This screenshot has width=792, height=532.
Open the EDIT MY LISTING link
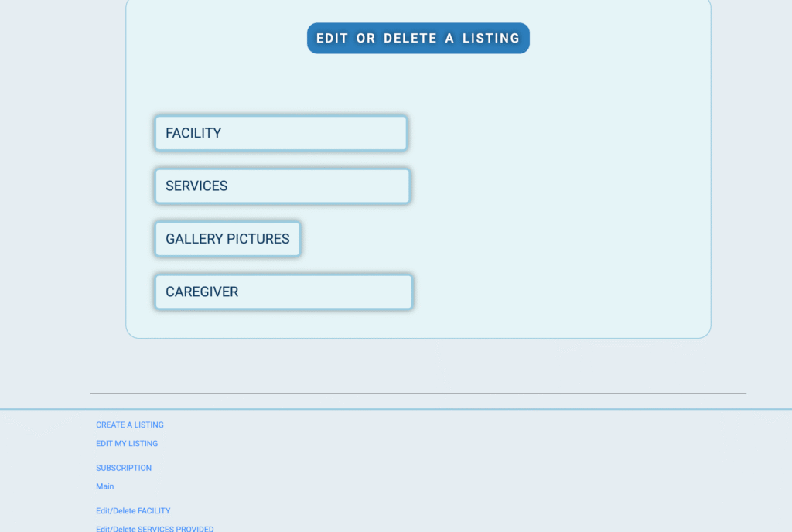[127, 443]
